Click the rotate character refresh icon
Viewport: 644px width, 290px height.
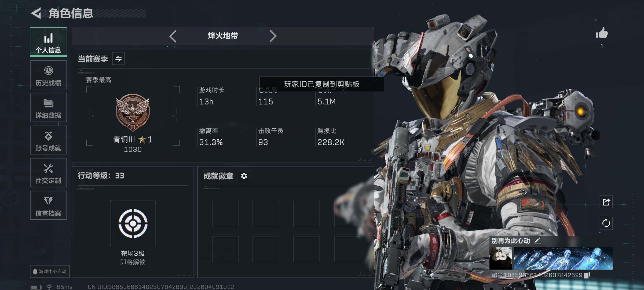[606, 223]
